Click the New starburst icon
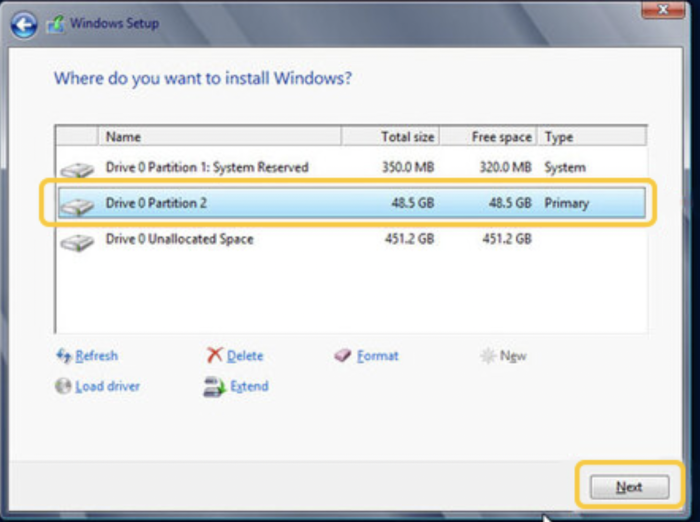Viewport: 700px width, 522px height. point(488,356)
